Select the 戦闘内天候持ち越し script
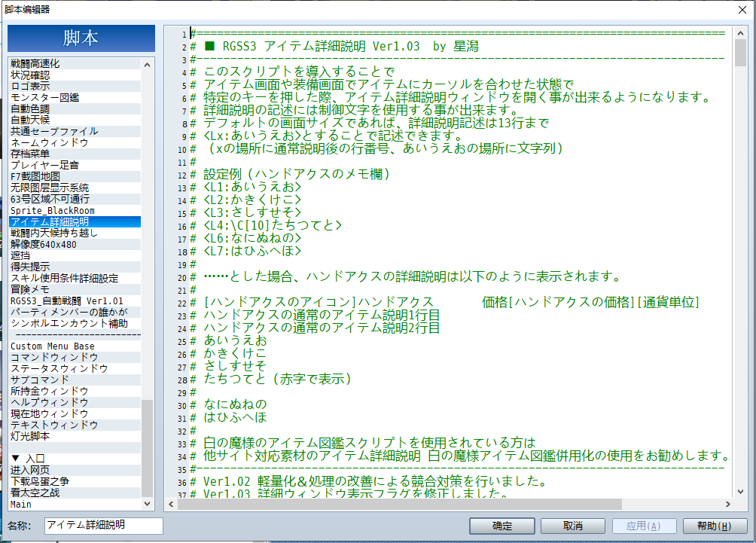The image size is (756, 543). click(75, 233)
